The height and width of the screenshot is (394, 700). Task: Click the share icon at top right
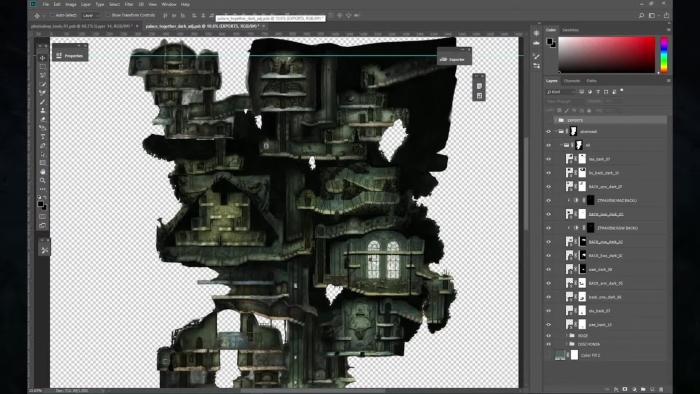(667, 15)
